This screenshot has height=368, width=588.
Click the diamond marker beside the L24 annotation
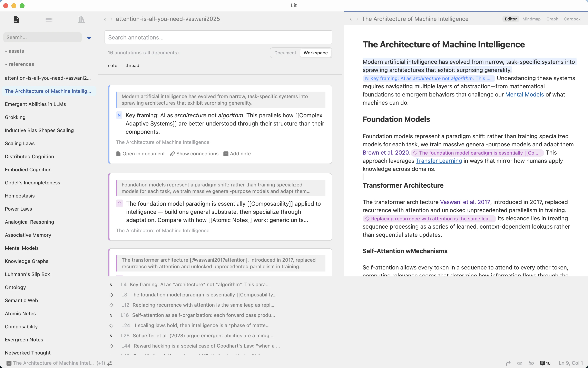(x=111, y=326)
